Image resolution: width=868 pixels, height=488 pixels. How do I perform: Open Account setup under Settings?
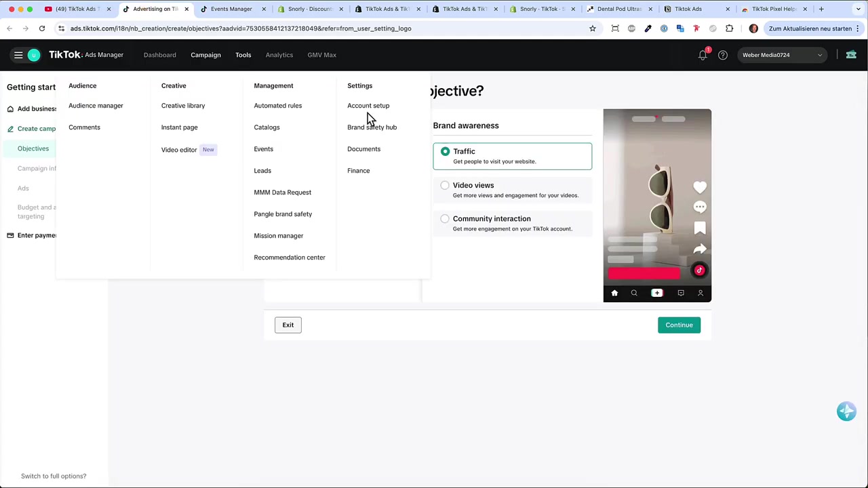368,106
